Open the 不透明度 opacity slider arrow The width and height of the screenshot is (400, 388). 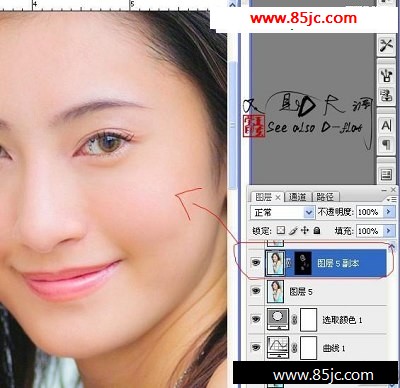(388, 212)
